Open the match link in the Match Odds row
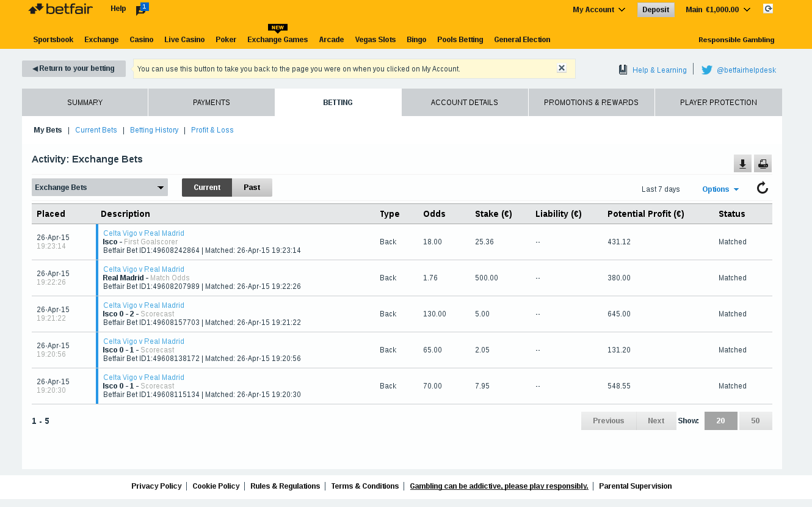Image resolution: width=812 pixels, height=507 pixels. (x=143, y=269)
